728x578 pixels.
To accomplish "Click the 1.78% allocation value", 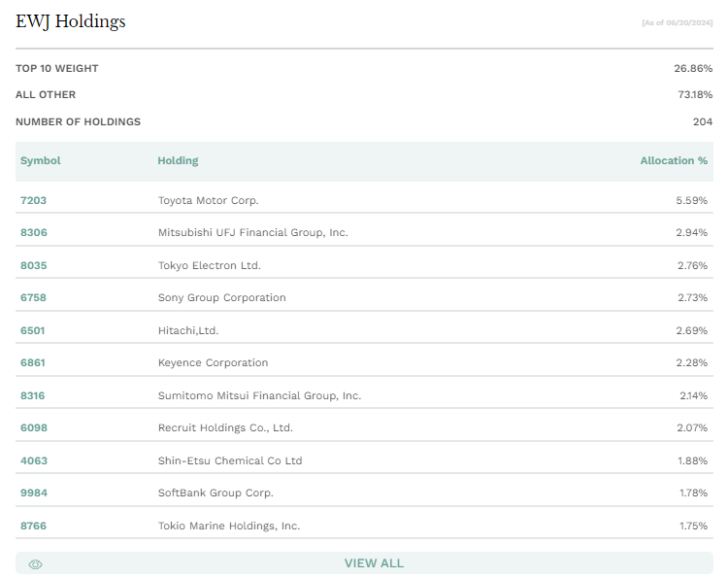I will point(693,493).
